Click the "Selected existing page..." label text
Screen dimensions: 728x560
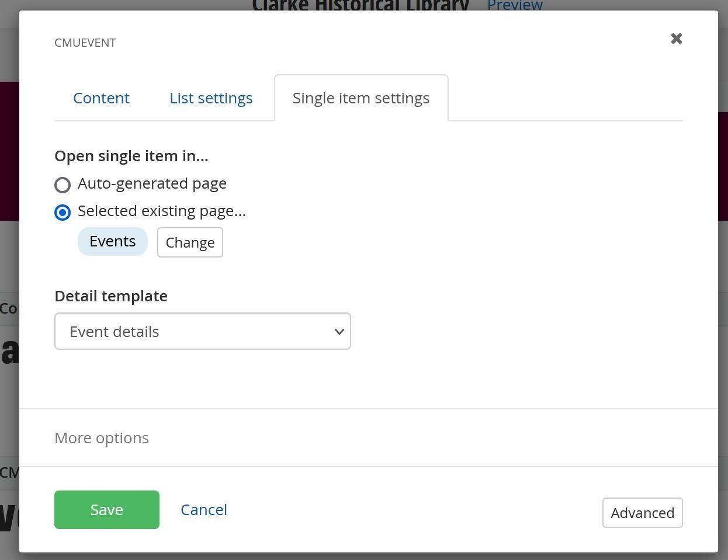pos(162,211)
